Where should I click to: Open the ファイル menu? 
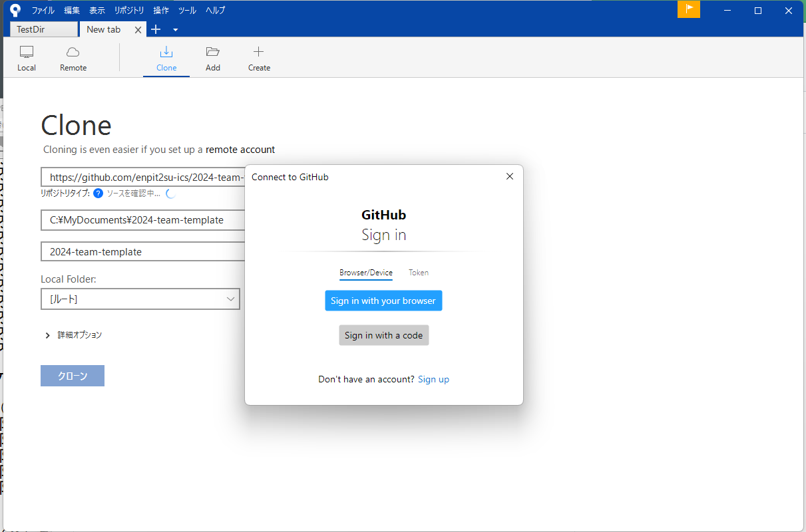tap(43, 11)
